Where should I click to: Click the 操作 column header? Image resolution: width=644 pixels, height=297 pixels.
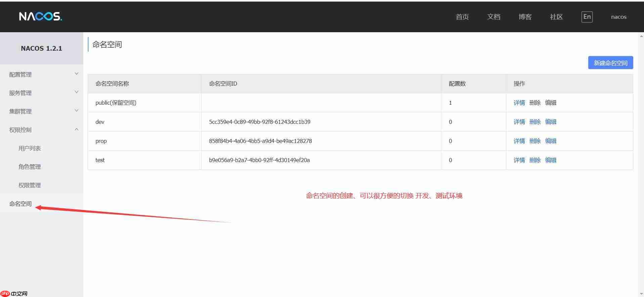tap(570, 84)
